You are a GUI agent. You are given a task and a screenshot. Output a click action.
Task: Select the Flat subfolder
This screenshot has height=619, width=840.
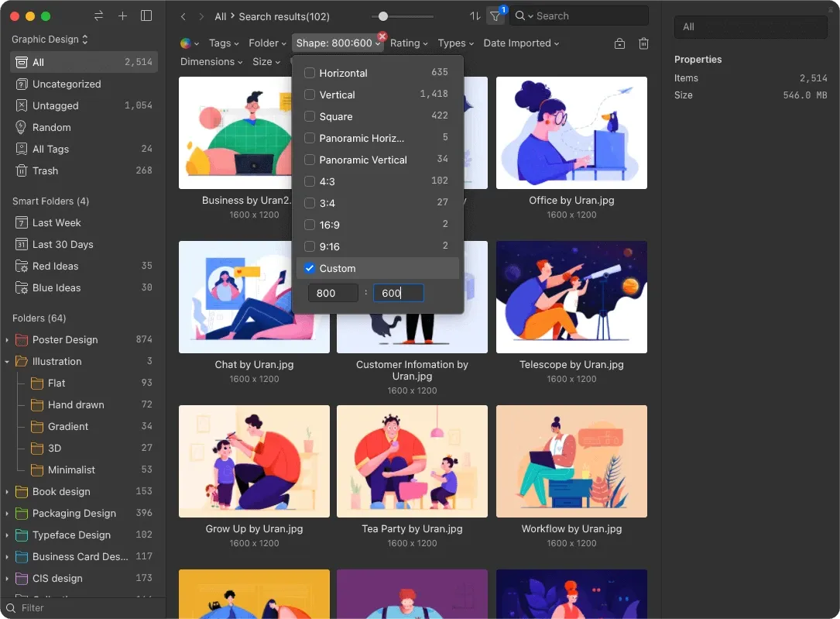tap(91, 383)
